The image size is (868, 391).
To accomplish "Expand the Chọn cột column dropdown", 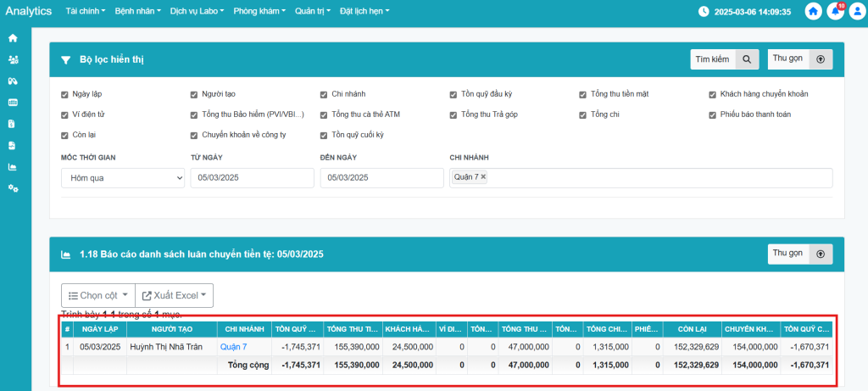I will [97, 295].
